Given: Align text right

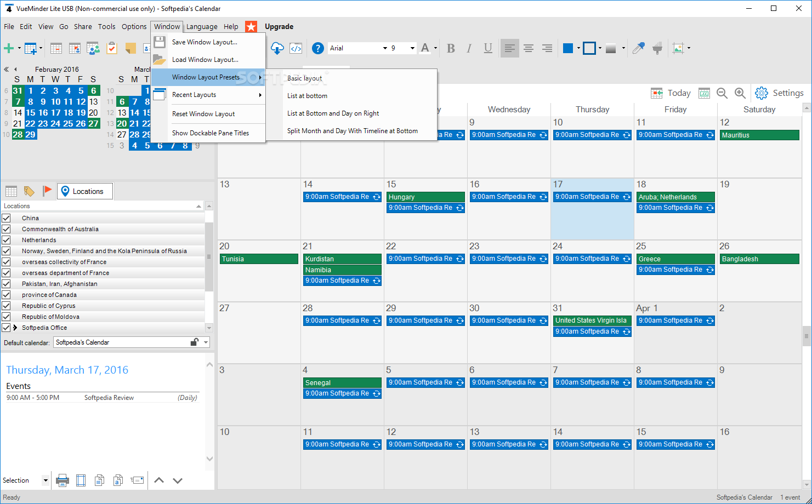Looking at the screenshot, I should (547, 48).
